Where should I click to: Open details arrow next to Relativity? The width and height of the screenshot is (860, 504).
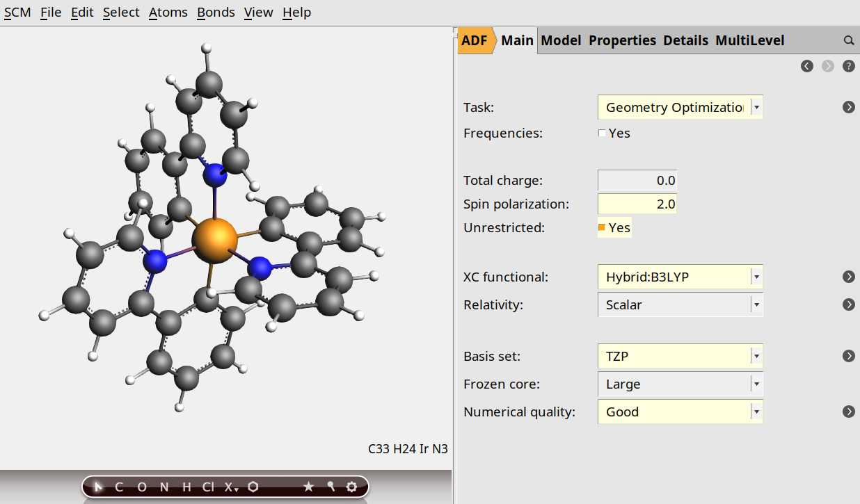pos(849,304)
